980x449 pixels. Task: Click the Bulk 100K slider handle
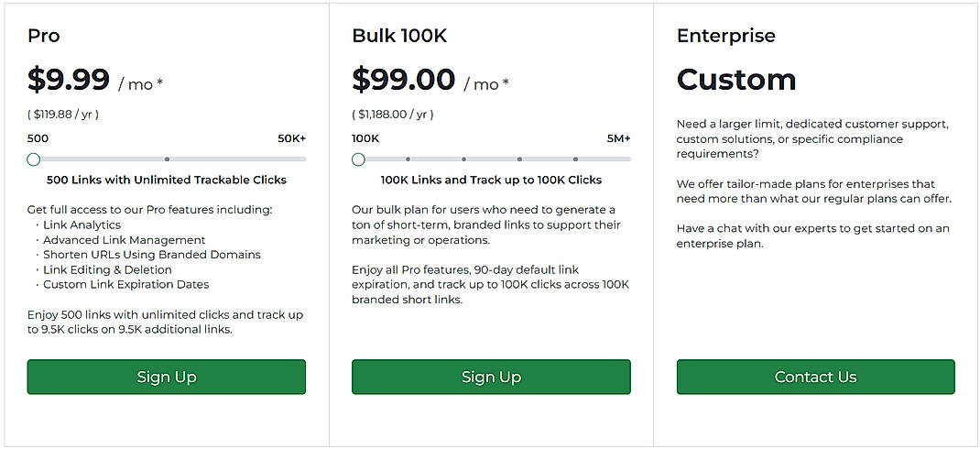click(x=358, y=159)
